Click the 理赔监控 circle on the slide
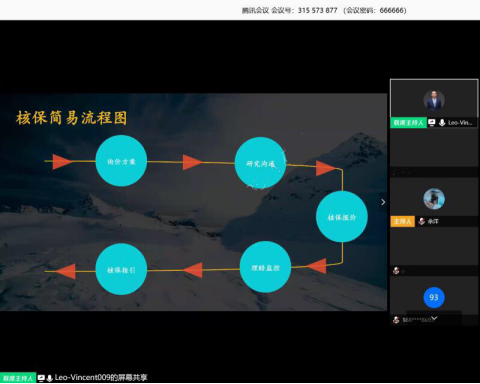480x384 pixels. 265,267
